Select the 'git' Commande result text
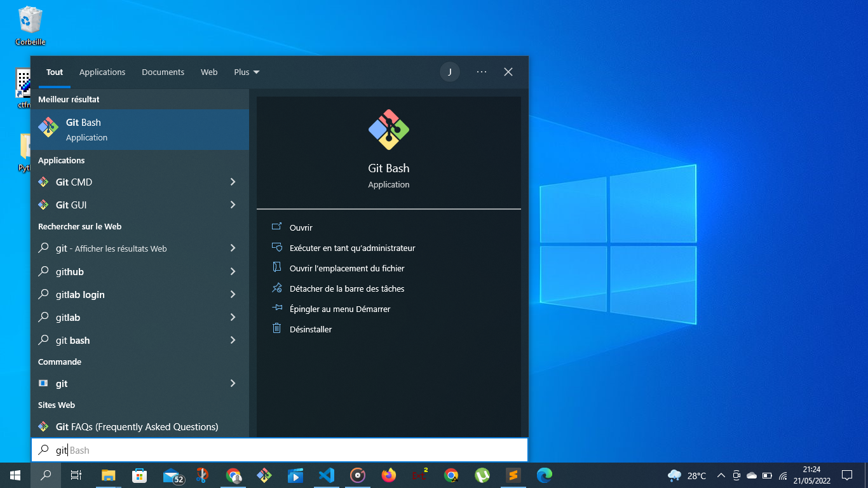Screen dimensions: 868x488 [x=62, y=383]
